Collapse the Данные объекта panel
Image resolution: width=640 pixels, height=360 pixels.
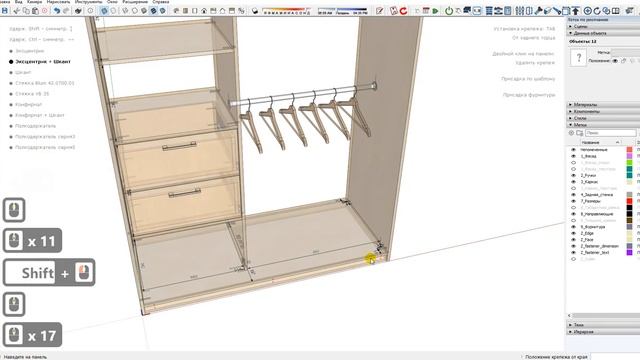tap(603, 33)
